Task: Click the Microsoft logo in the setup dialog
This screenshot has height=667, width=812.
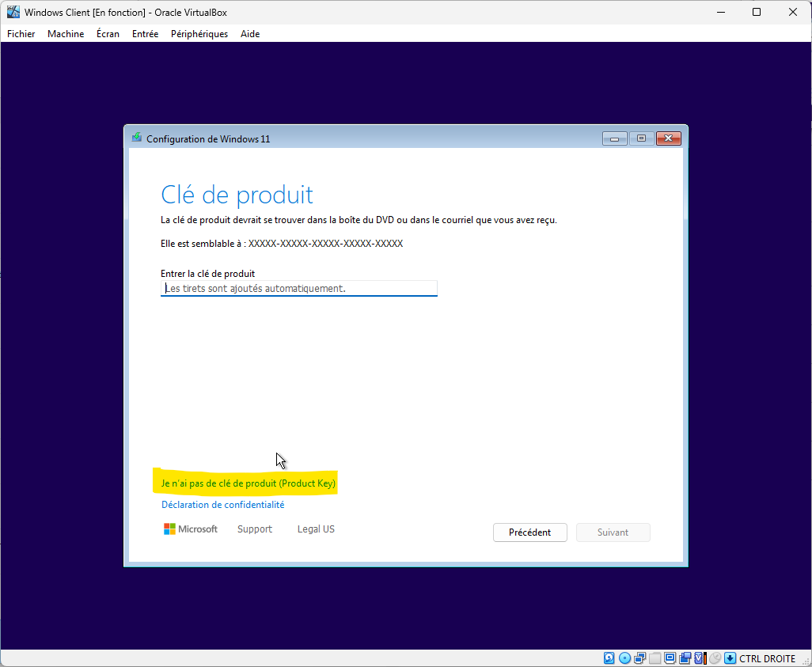Action: pos(191,529)
